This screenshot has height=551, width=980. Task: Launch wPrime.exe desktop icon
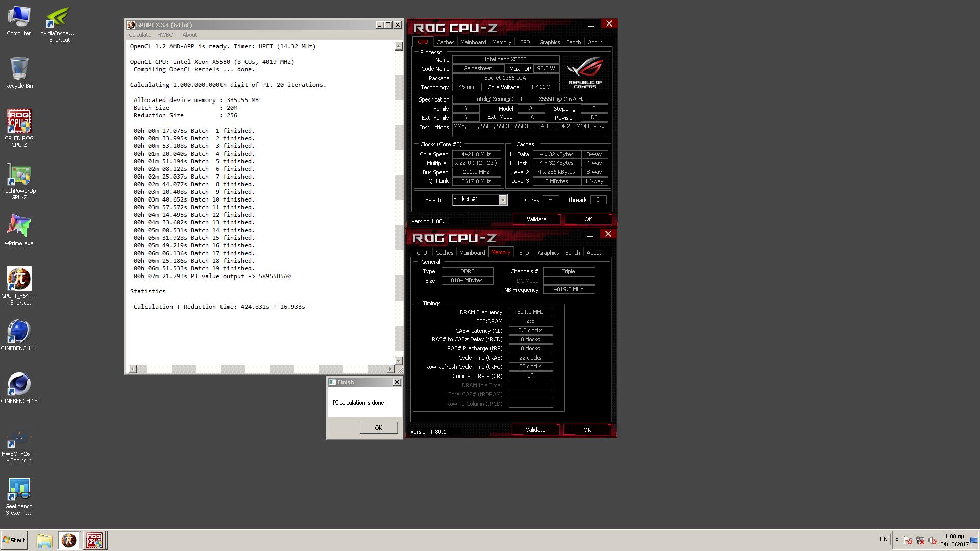tap(19, 230)
